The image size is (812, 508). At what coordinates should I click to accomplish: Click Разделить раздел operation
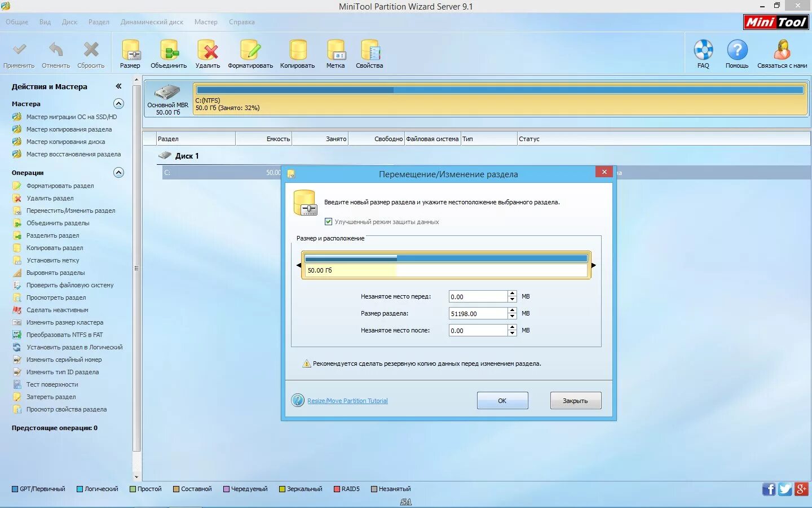coord(52,235)
